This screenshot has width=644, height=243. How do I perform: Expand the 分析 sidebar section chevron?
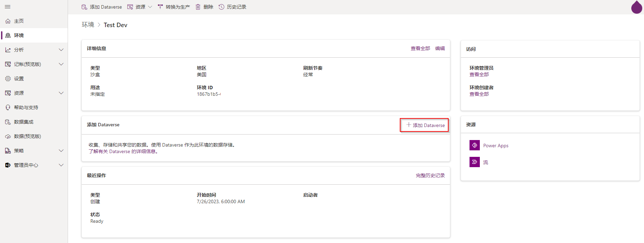[61, 50]
